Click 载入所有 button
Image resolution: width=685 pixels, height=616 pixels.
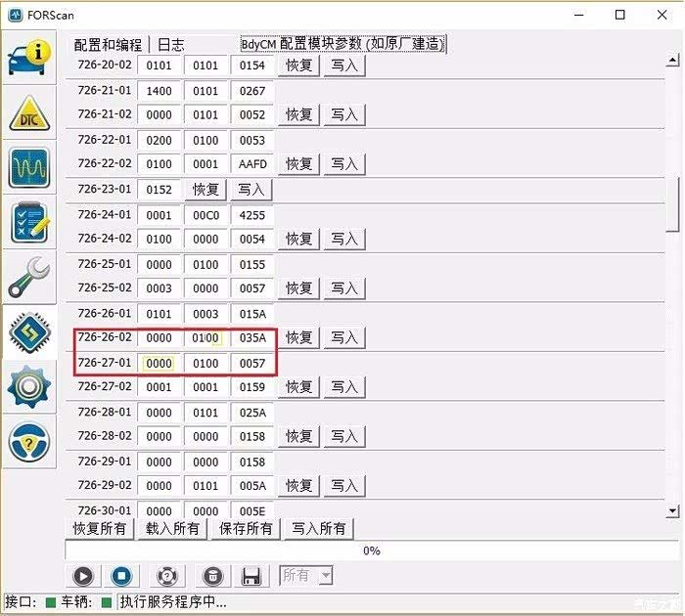172,528
